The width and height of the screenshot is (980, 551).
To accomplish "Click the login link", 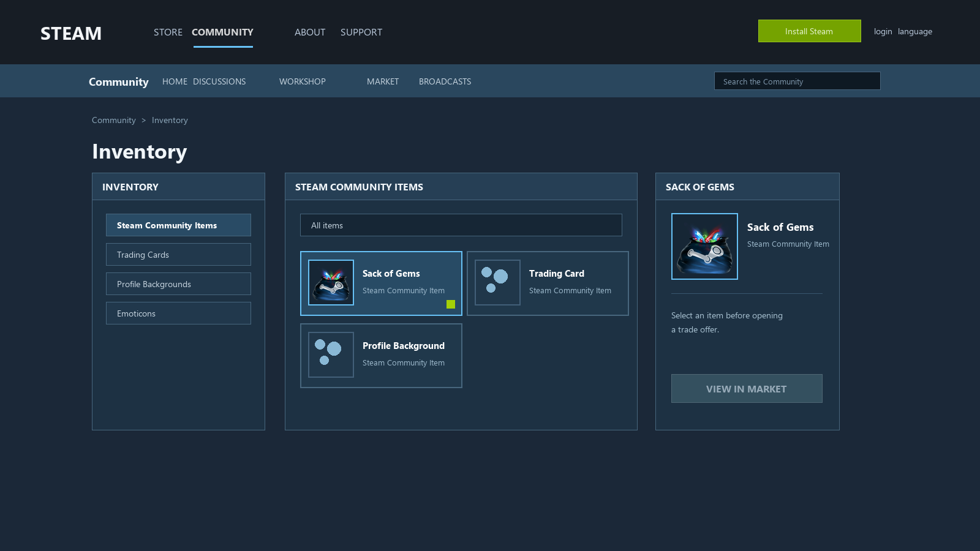I will [883, 32].
